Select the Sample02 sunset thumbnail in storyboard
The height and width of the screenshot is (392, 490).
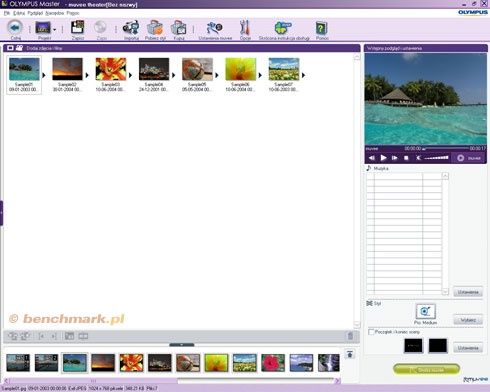pyautogui.click(x=67, y=69)
